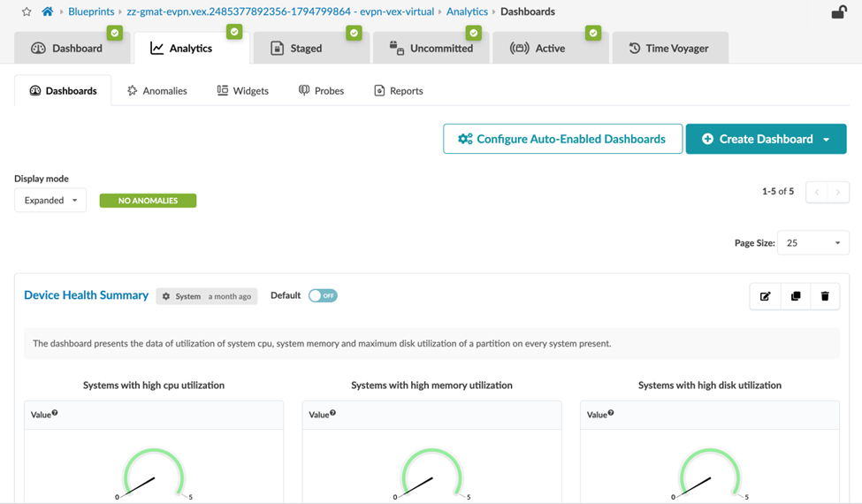Edit the Device Health Summary dashboard
This screenshot has height=504, width=862.
[765, 296]
